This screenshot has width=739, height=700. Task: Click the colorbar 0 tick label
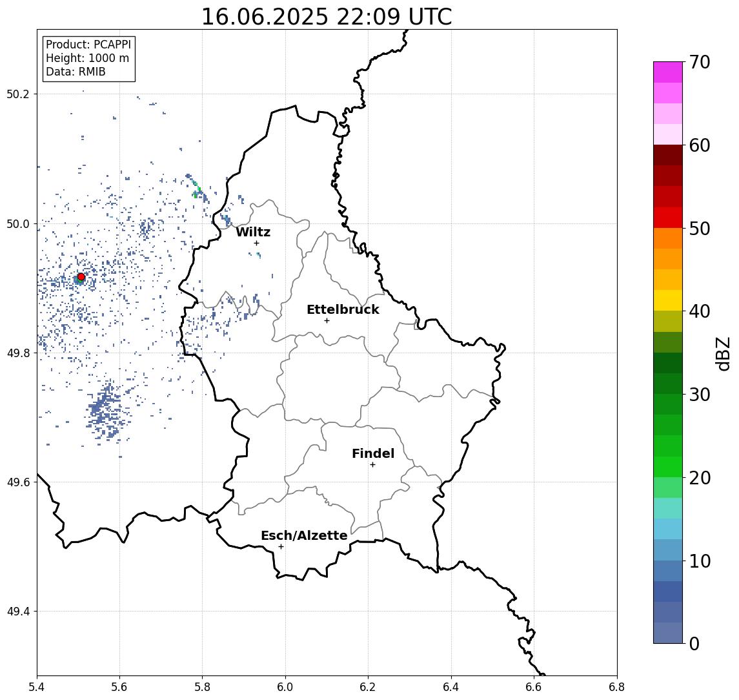click(694, 643)
